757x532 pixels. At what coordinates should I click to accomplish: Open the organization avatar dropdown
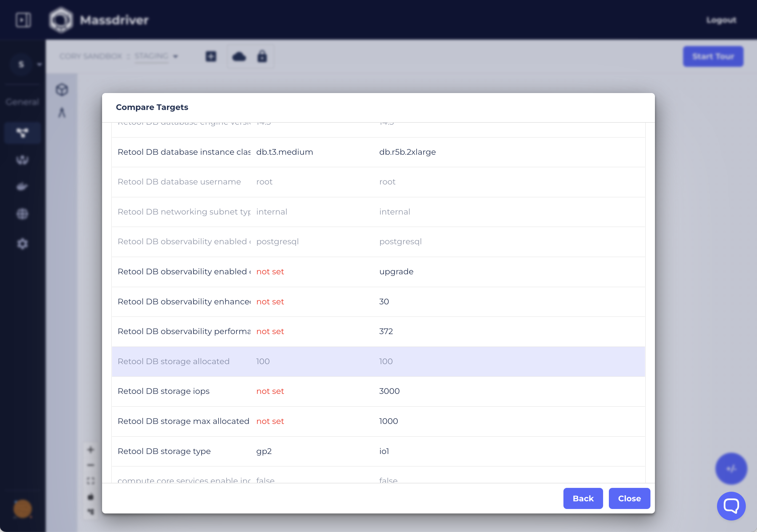click(x=26, y=64)
